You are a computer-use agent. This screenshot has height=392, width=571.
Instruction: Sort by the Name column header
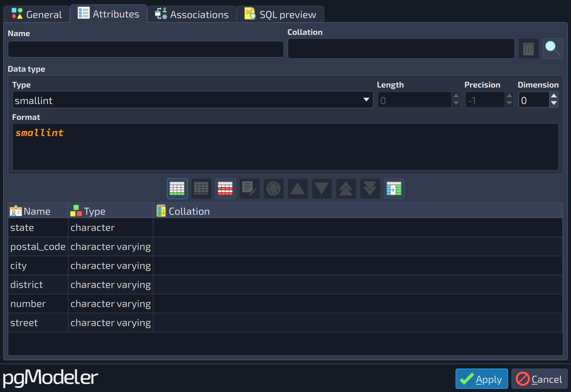(38, 211)
